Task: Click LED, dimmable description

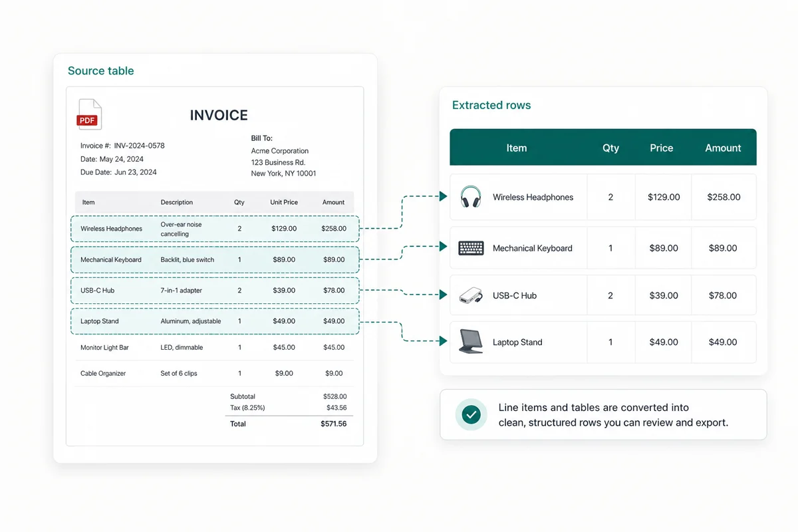Action: (182, 348)
